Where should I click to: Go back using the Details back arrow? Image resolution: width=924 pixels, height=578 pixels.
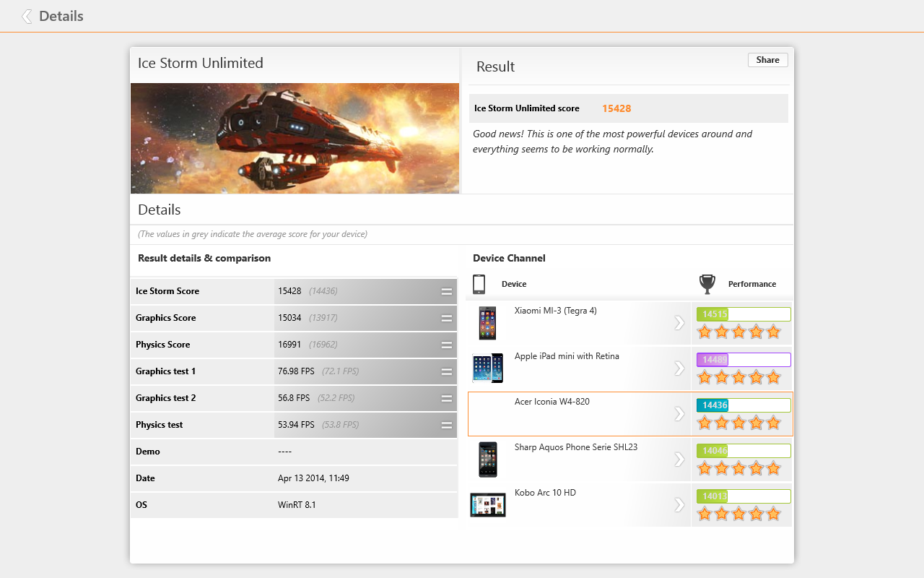point(27,16)
